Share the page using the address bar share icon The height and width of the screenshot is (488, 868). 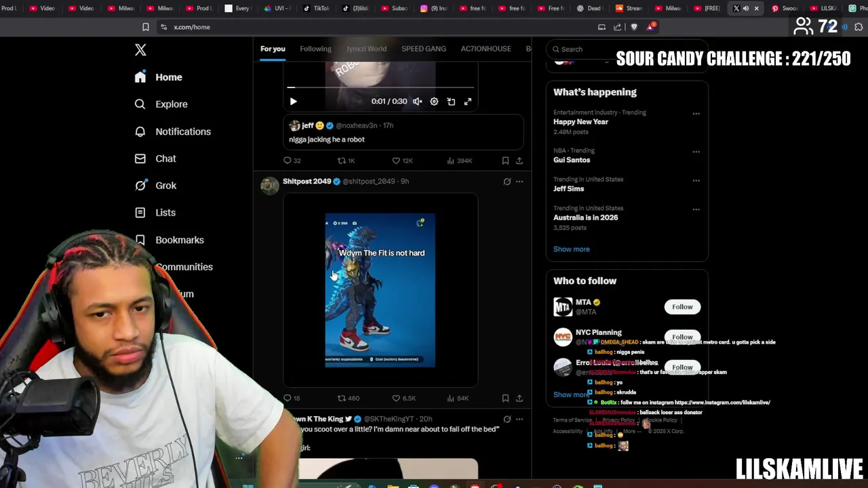coord(617,27)
